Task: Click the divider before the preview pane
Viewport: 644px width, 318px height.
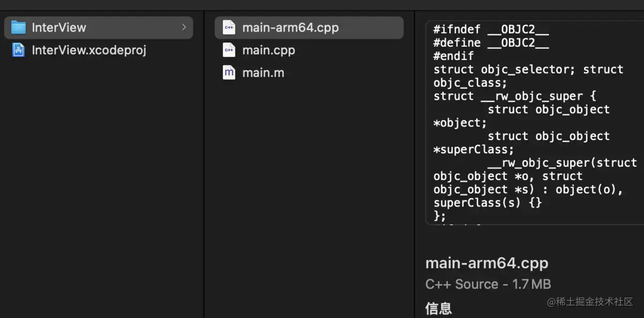Action: pyautogui.click(x=415, y=161)
